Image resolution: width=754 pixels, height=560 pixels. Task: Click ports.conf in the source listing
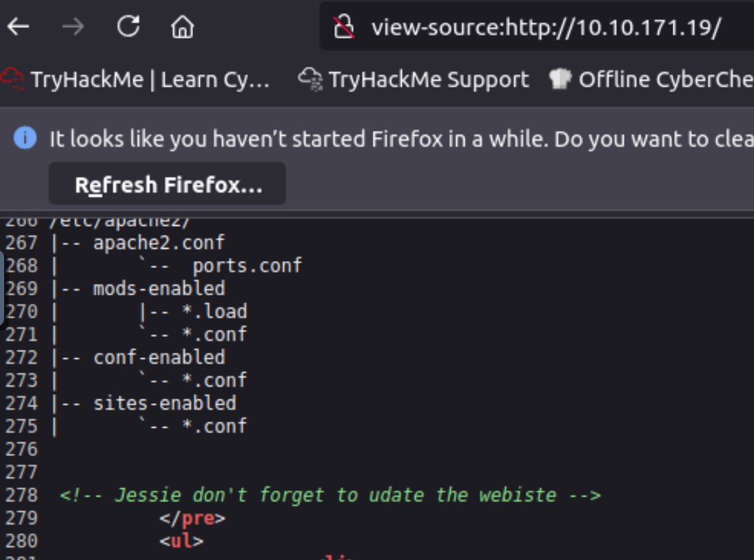click(x=247, y=266)
